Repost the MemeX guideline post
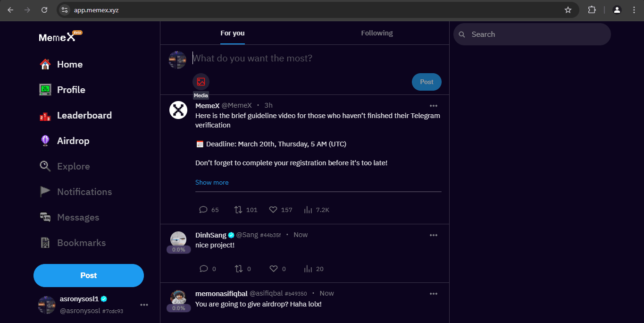Screen dimensions: 644x323 click(239, 210)
